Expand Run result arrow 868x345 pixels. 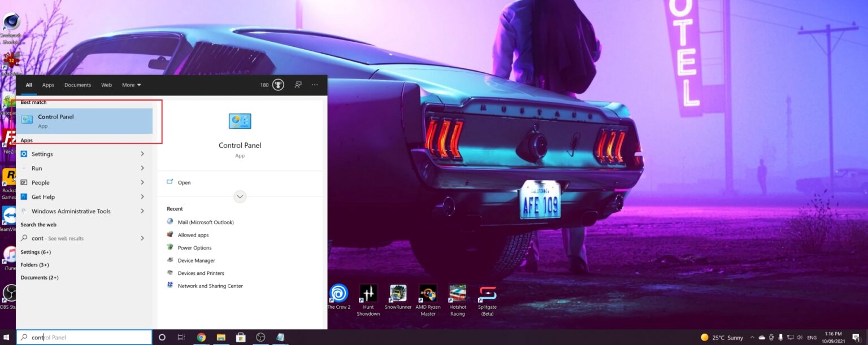(142, 168)
